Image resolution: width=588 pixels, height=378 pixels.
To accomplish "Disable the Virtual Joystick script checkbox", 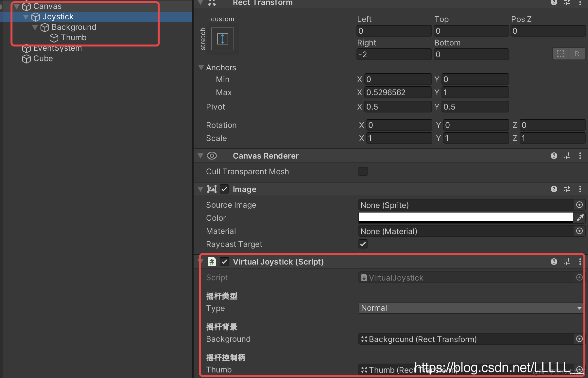I will click(224, 262).
